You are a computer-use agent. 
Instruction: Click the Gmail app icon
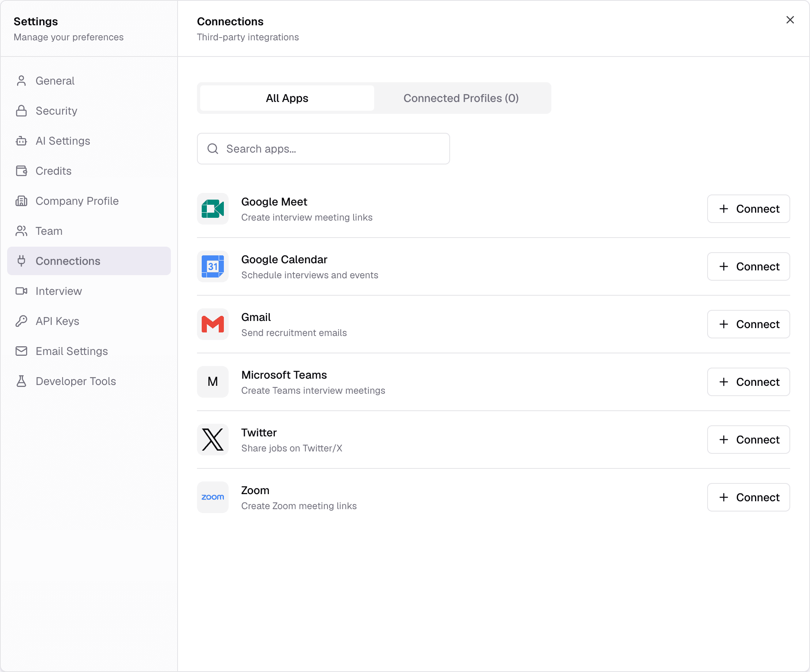pyautogui.click(x=213, y=324)
